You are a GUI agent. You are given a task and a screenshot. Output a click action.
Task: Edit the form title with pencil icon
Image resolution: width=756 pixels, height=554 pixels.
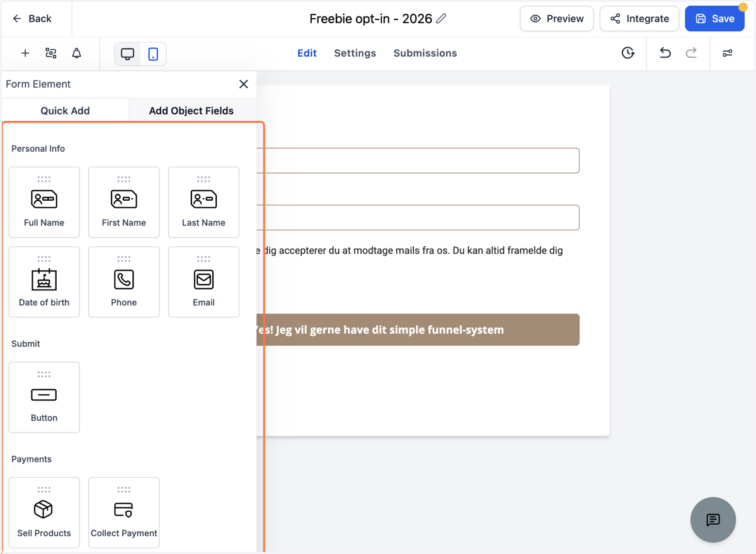tap(442, 19)
